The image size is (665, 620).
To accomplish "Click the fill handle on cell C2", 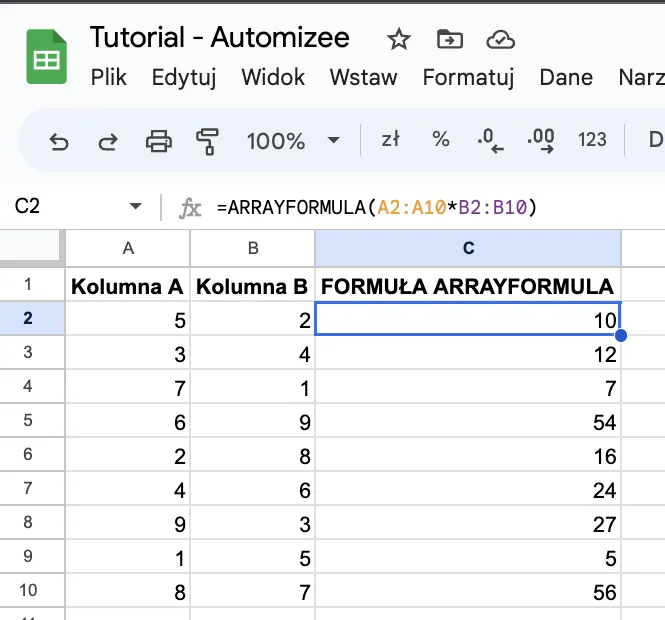I will tap(621, 335).
